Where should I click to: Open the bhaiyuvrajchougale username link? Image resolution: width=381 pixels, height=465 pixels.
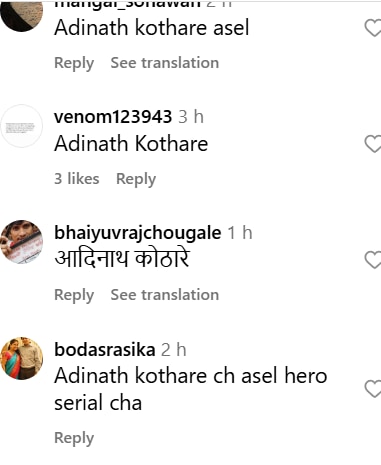pos(138,233)
